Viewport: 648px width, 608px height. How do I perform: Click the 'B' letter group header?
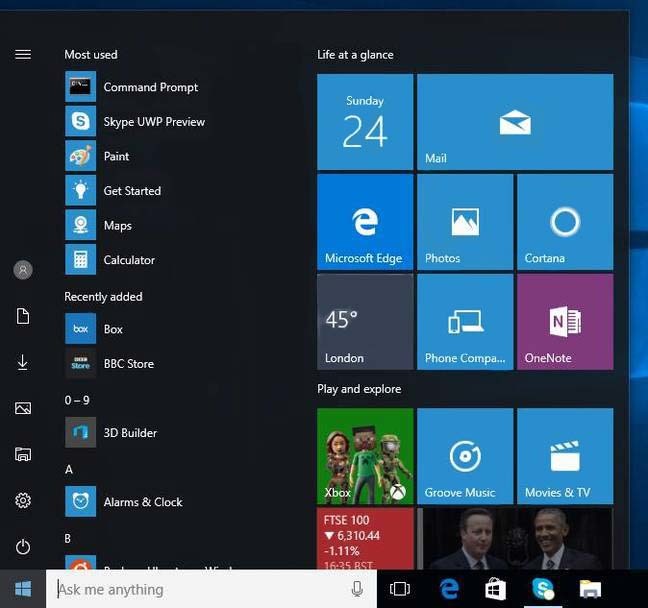(68, 539)
